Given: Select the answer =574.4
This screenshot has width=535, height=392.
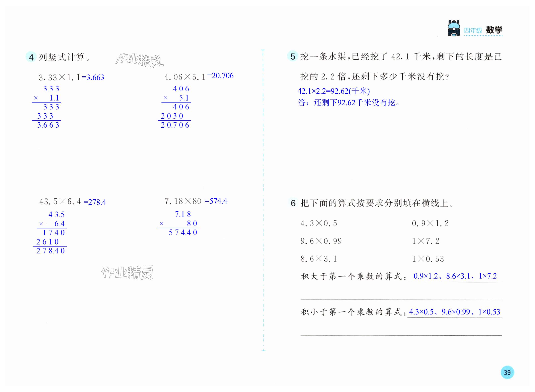Looking at the screenshot, I should 216,201.
